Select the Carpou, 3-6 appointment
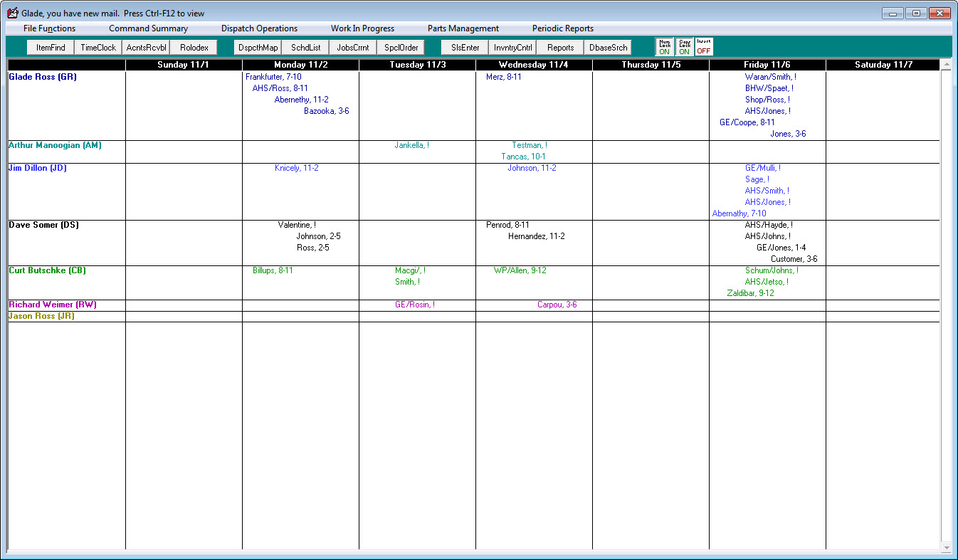Screen dimensions: 958x560 557,305
